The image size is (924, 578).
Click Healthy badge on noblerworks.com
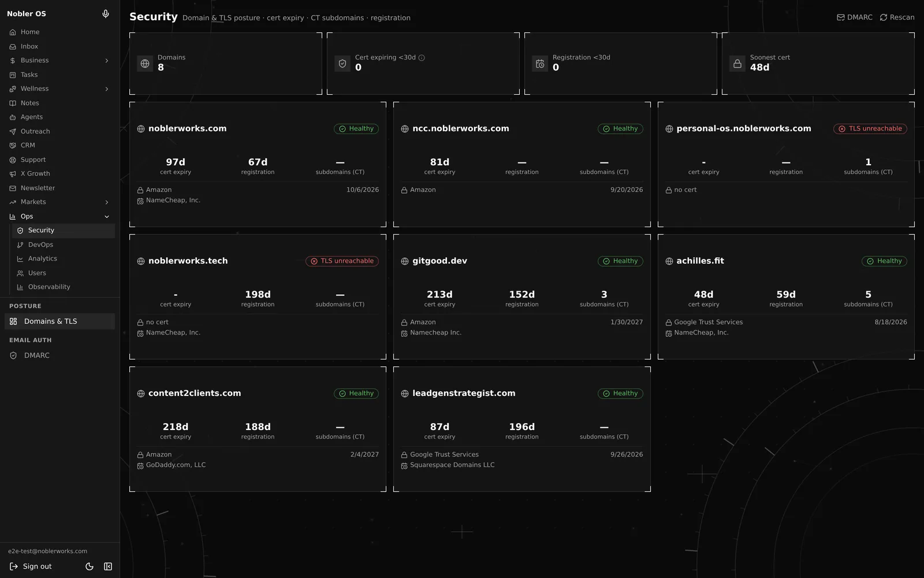(x=356, y=129)
